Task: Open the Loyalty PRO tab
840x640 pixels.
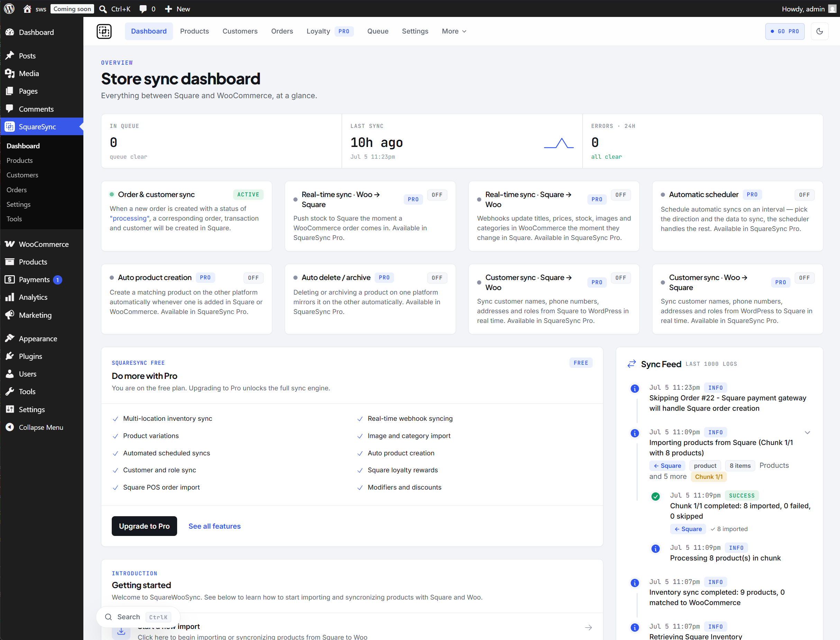Action: 330,31
